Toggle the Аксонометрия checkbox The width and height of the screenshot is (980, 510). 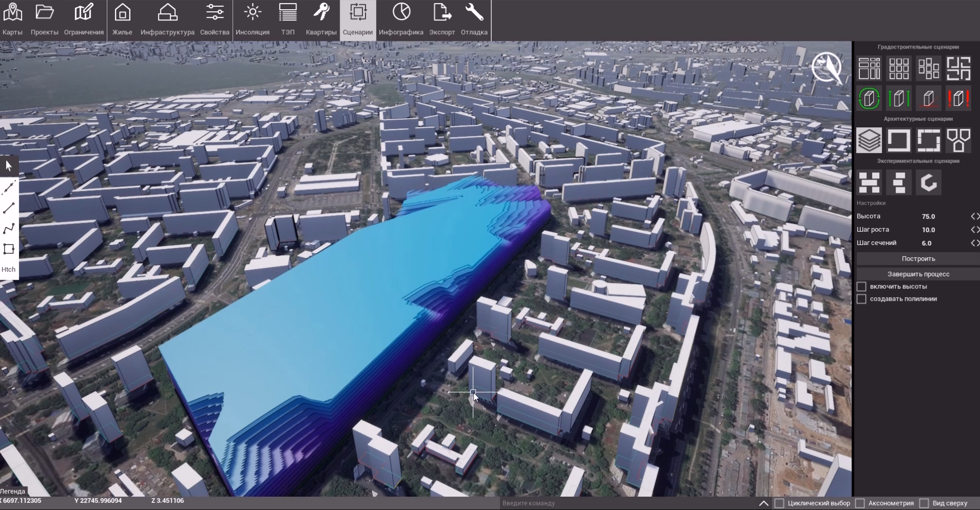point(860,503)
